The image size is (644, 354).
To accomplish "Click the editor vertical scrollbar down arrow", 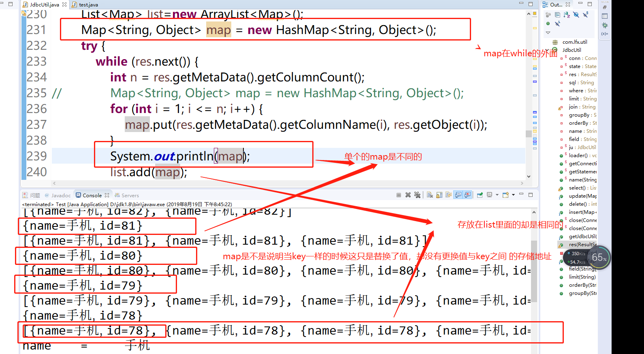I will pyautogui.click(x=529, y=176).
